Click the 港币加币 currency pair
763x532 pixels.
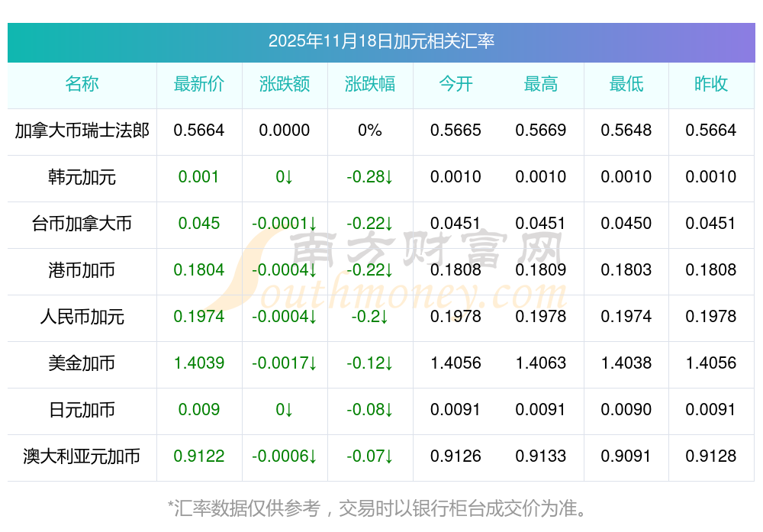(x=82, y=271)
